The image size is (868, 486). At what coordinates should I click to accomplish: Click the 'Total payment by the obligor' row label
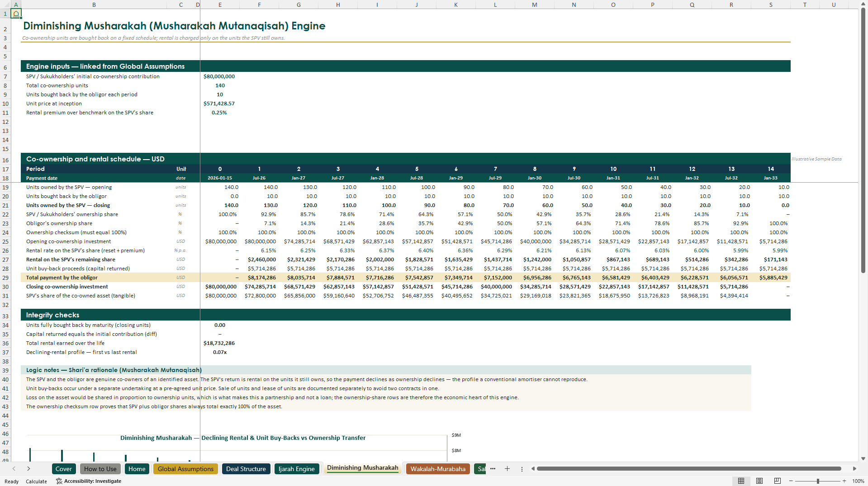point(62,278)
